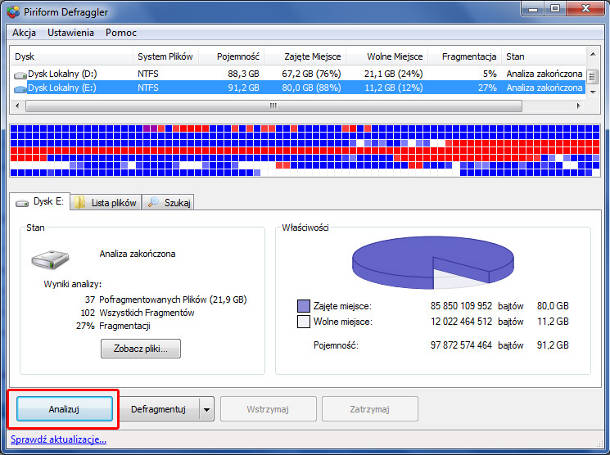Click the 97 872 574 464 bajtów value
The width and height of the screenshot is (610, 455).
pos(477,345)
